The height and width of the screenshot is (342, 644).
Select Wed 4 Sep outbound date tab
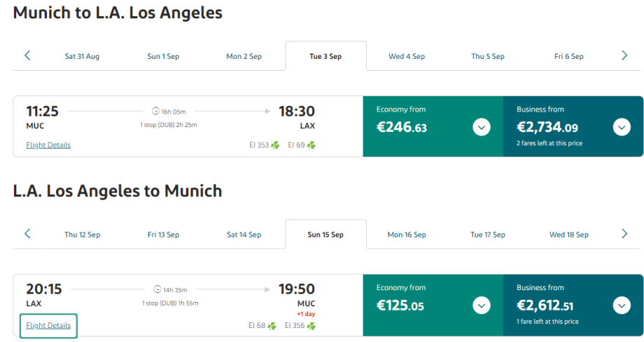click(x=407, y=56)
